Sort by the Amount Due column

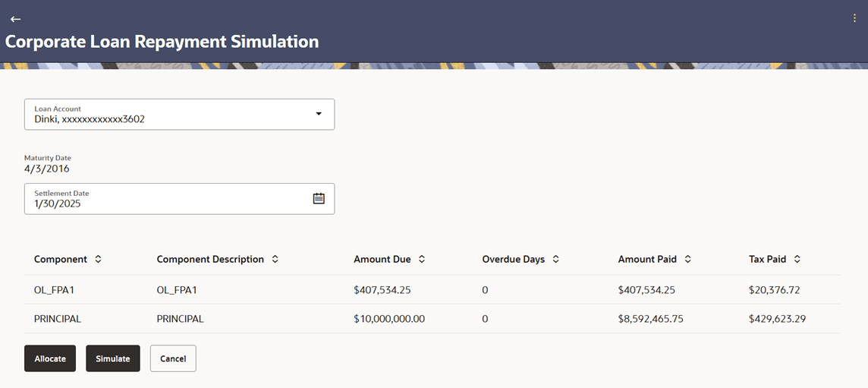pyautogui.click(x=422, y=259)
